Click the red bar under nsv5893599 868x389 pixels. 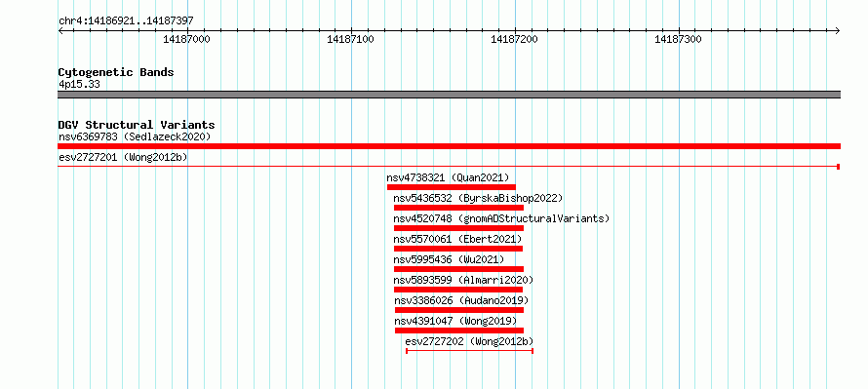pyautogui.click(x=457, y=290)
